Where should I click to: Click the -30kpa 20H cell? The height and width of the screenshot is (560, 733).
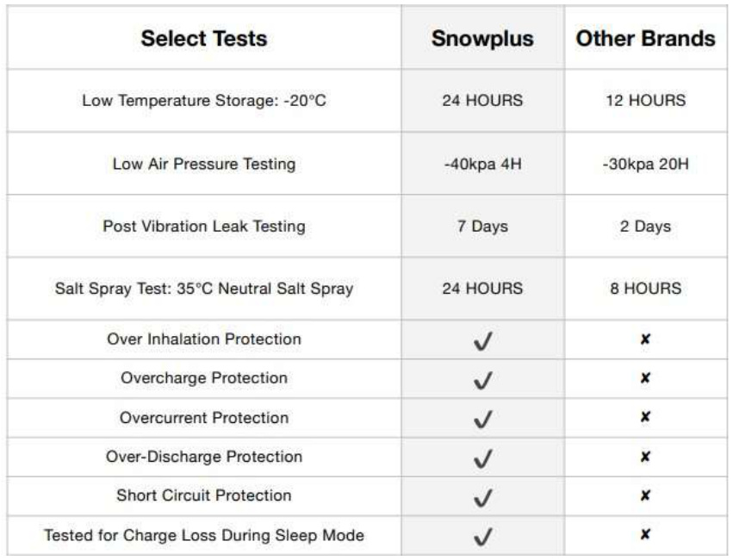click(646, 164)
